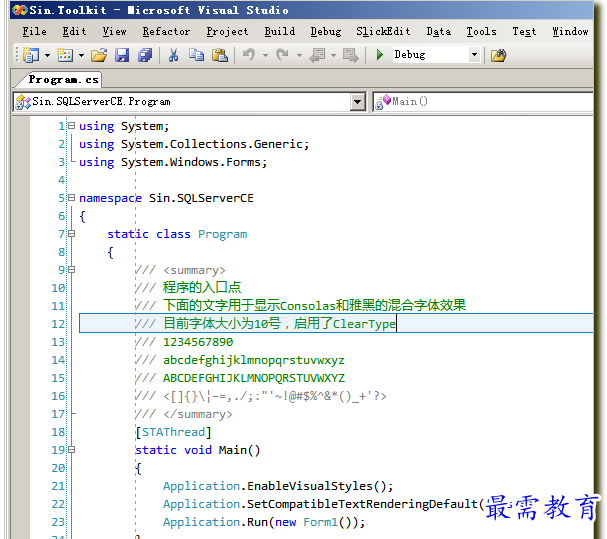Open the Edit menu
607x539 pixels.
(74, 31)
